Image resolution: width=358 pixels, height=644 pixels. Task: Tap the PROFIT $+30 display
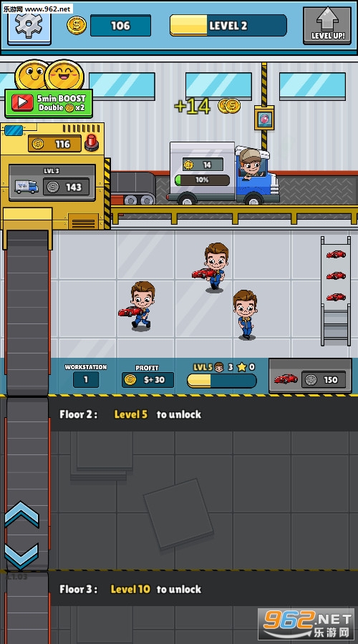[x=147, y=379]
